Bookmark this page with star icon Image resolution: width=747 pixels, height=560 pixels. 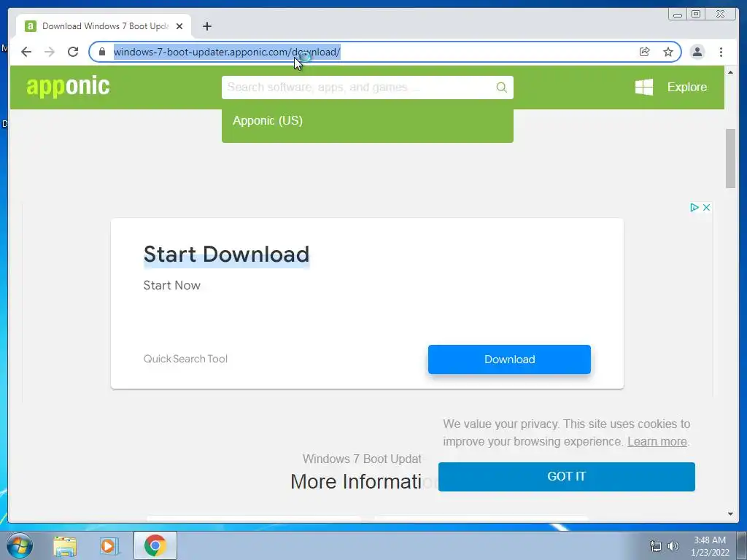[668, 52]
